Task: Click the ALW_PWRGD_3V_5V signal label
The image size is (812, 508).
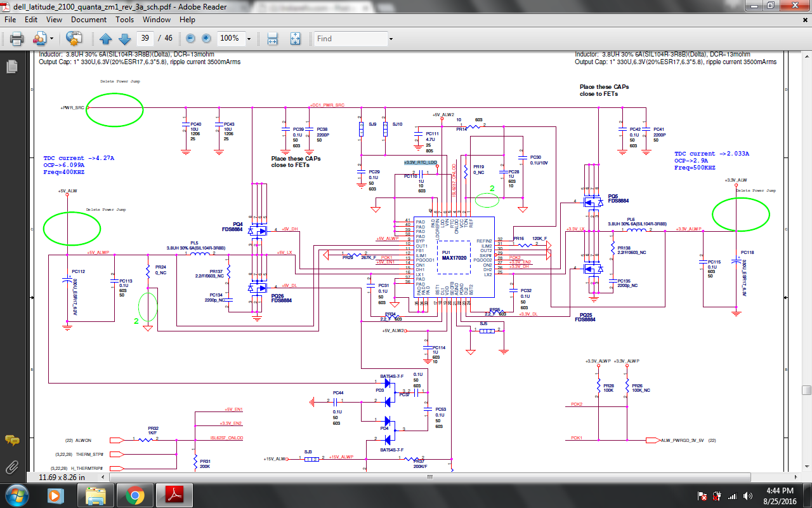Action: pos(684,440)
